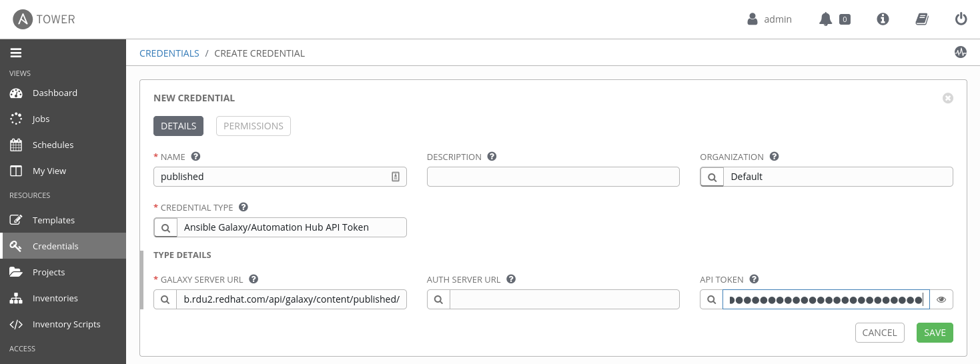The width and height of the screenshot is (980, 364).
Task: Click the Auth Server URL field
Action: [565, 299]
